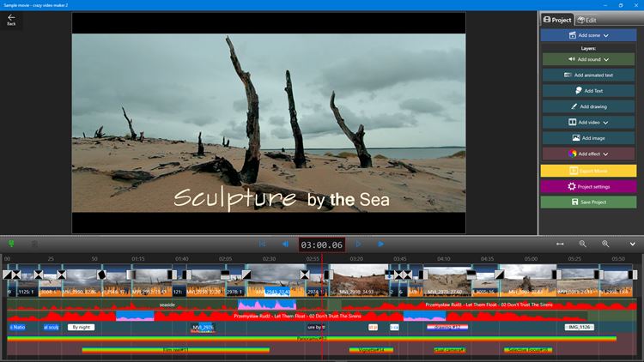Select the gradient fade transition near 01:15
The width and height of the screenshot is (644, 362).
tap(131, 275)
